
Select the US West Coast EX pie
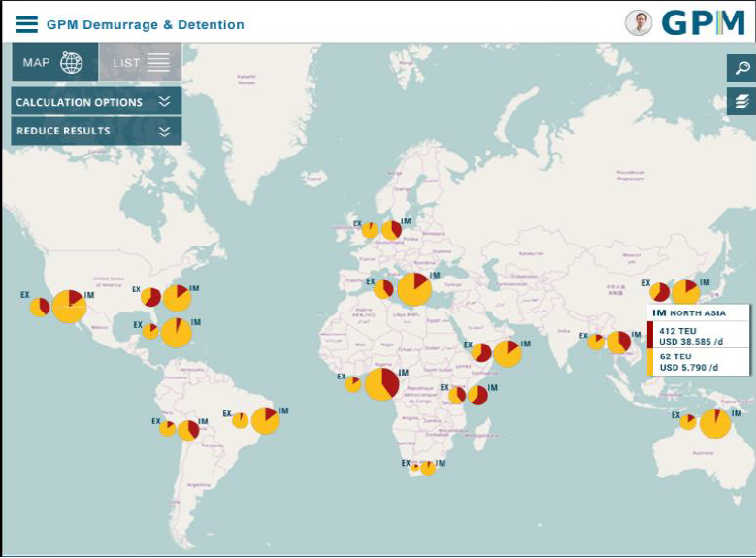click(40, 307)
